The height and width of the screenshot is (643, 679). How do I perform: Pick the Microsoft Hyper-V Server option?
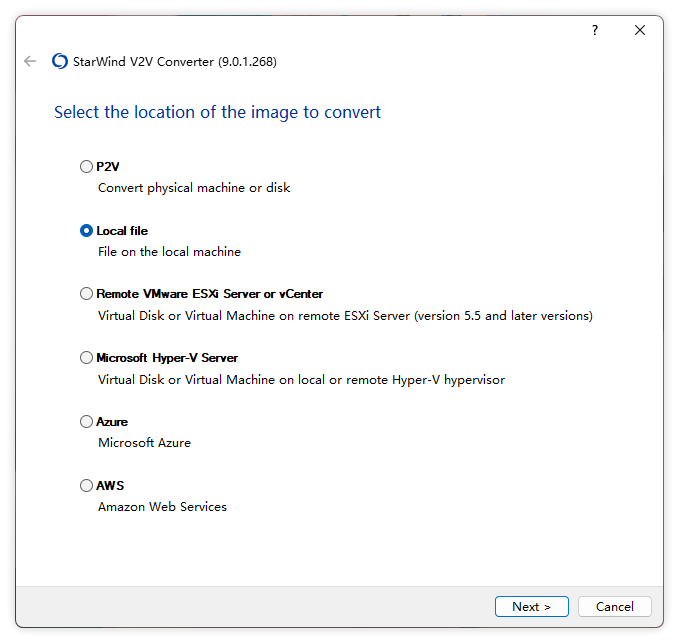[x=86, y=358]
